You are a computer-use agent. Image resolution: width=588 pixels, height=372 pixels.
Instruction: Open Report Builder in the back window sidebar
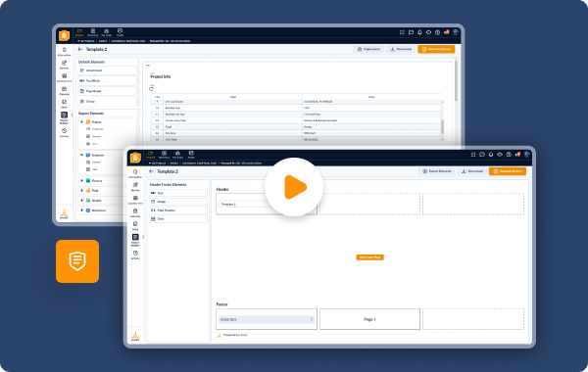click(x=64, y=117)
